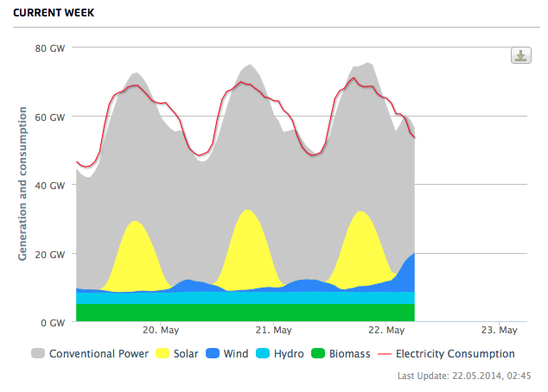
Task: Select the 20. May x-axis label
Action: tap(160, 330)
